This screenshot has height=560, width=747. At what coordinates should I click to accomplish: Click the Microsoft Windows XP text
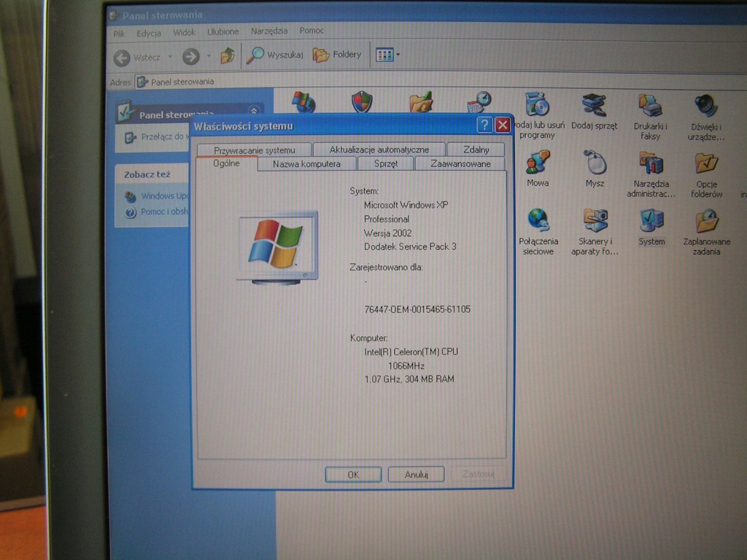pos(406,205)
